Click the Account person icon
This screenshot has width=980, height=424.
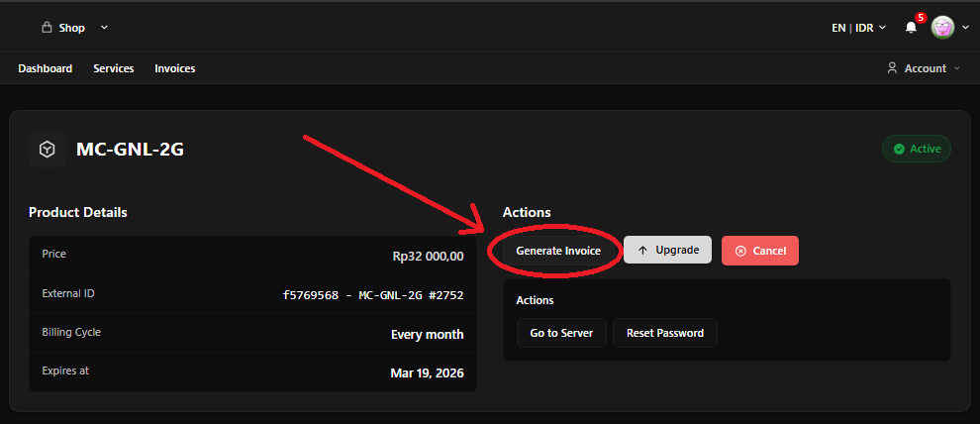[x=892, y=68]
